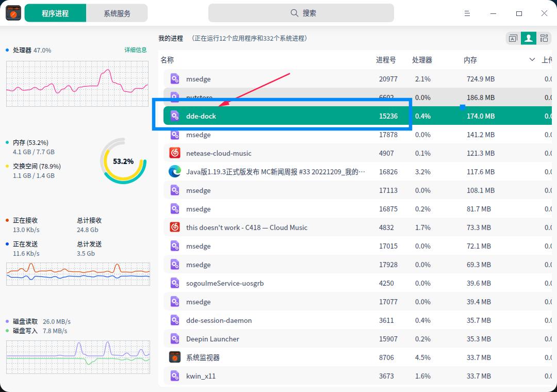Image resolution: width=557 pixels, height=392 pixels.
Task: Select the 程序进程 tab
Action: (x=55, y=13)
